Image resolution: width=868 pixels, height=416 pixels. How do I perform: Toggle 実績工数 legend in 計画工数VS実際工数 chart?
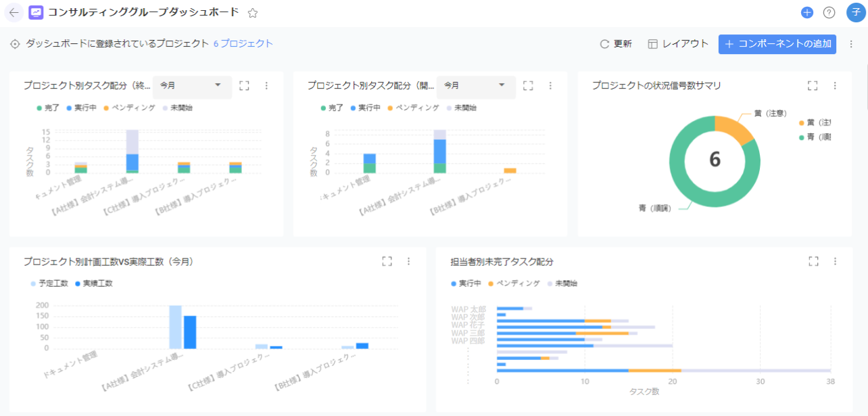[x=93, y=283]
